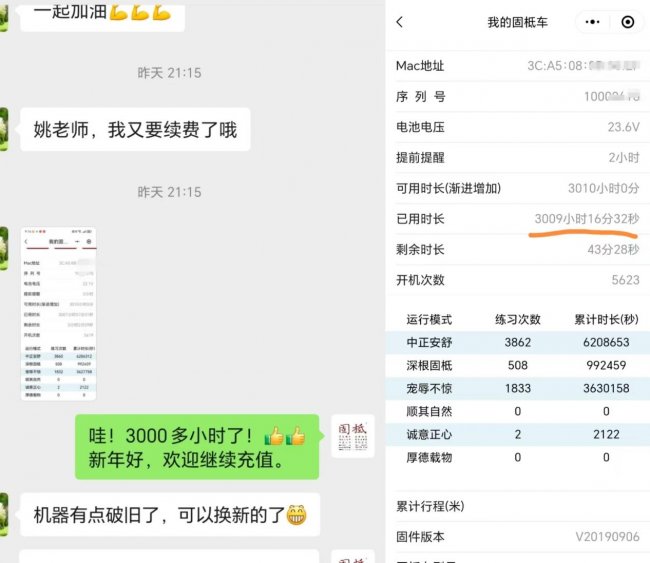Select the 宠辱不惊 mode row

(517, 388)
